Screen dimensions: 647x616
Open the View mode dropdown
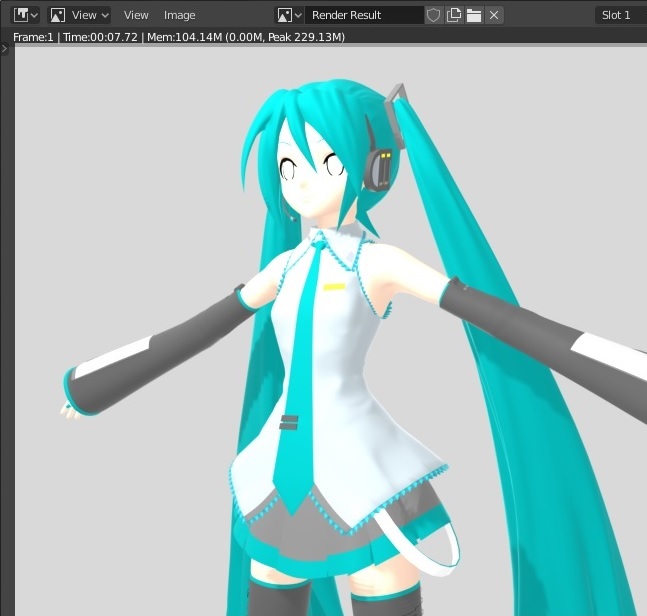(x=79, y=15)
